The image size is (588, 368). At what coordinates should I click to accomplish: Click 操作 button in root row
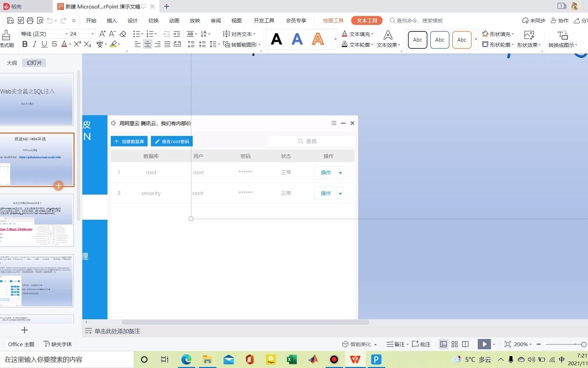click(x=326, y=173)
